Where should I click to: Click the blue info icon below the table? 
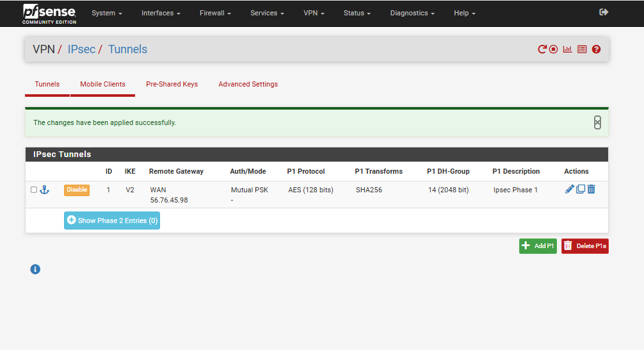(35, 269)
